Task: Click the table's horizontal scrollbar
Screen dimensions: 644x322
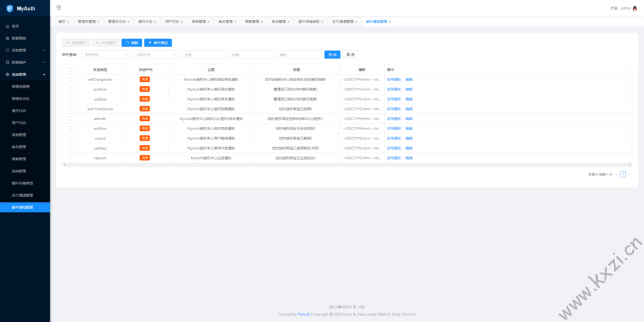Action: pos(347,165)
